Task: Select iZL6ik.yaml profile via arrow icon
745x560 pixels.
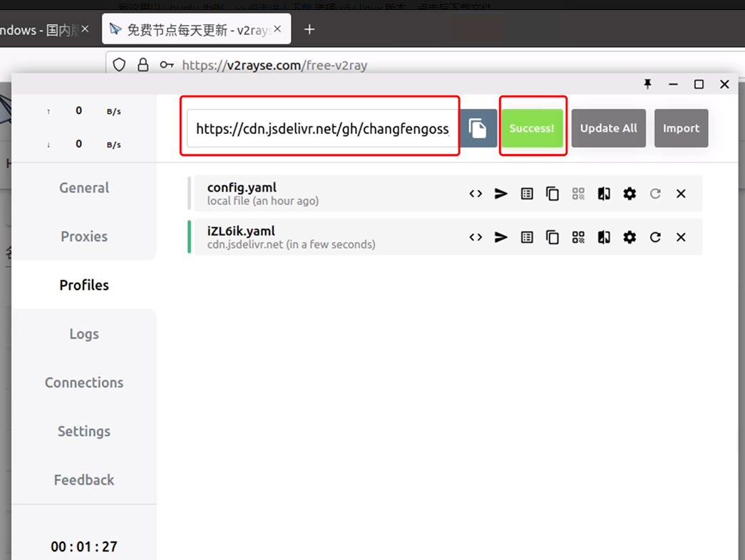Action: point(500,237)
